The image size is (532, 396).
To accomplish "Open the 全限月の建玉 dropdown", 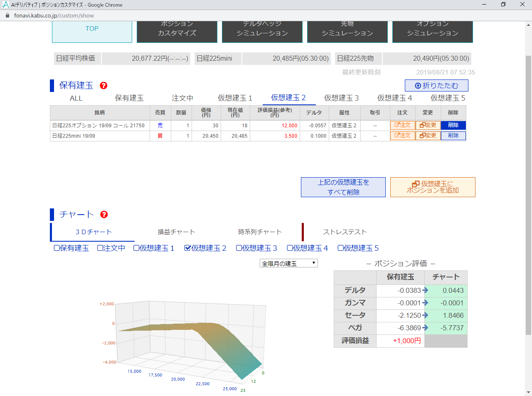I will [x=288, y=263].
